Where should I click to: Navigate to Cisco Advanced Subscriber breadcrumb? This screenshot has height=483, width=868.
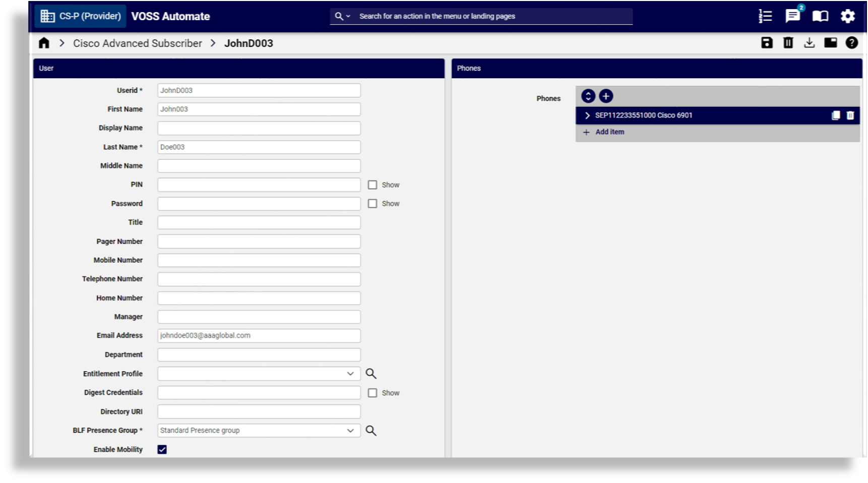137,43
